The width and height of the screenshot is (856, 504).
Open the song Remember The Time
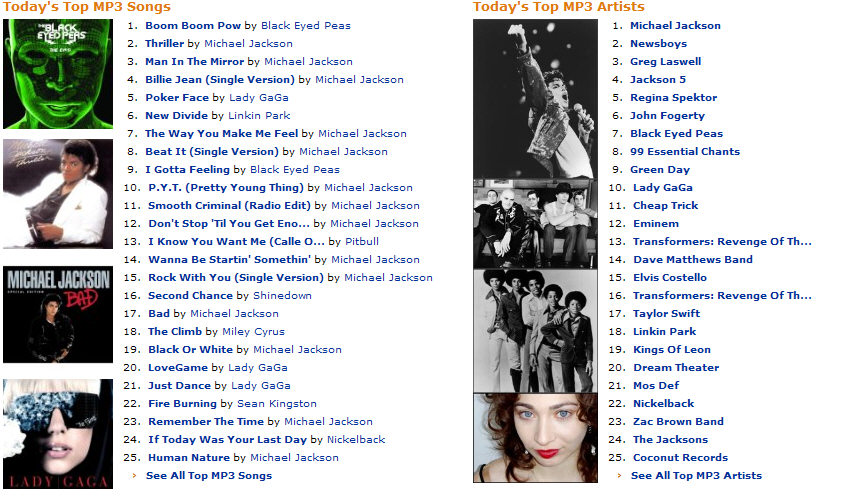coord(206,422)
